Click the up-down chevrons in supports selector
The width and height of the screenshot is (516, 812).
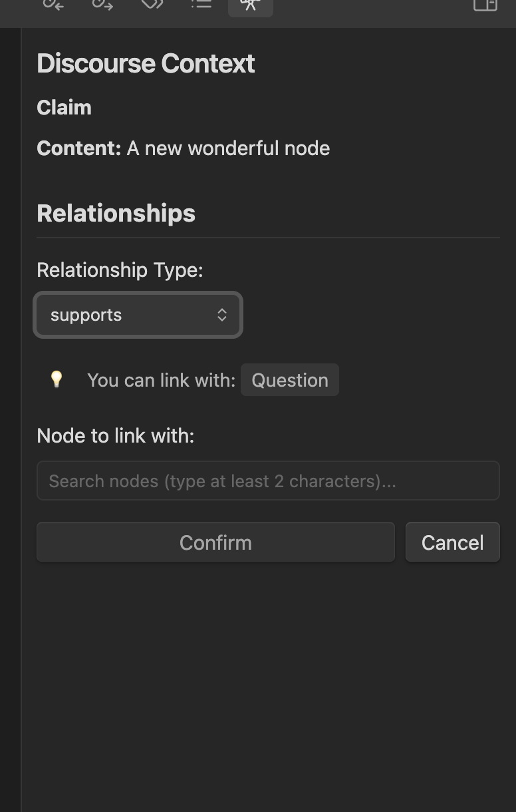pyautogui.click(x=222, y=315)
